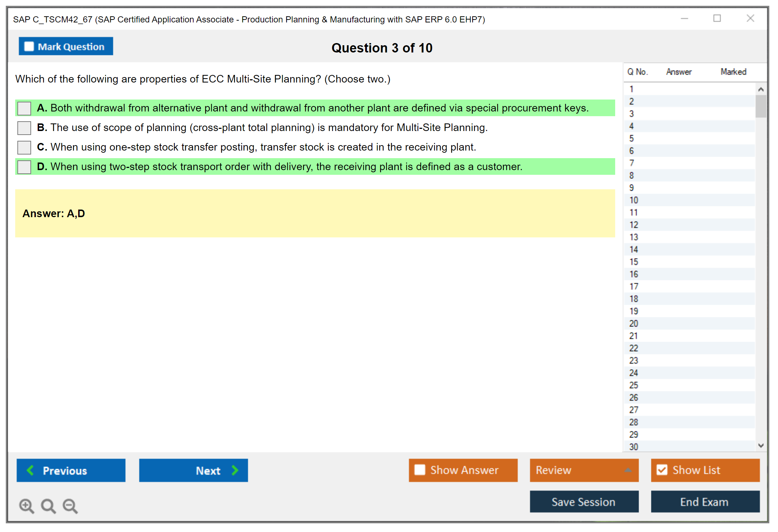Select question 22 in the list
778x532 pixels.
pyautogui.click(x=634, y=348)
